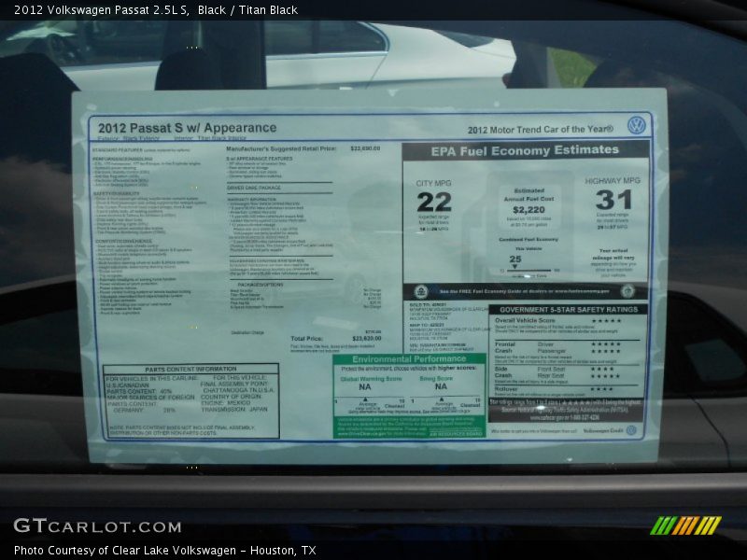Click the 'DRIVER CARE PACKAGE' heading
This screenshot has width=747, height=560.
(x=253, y=189)
